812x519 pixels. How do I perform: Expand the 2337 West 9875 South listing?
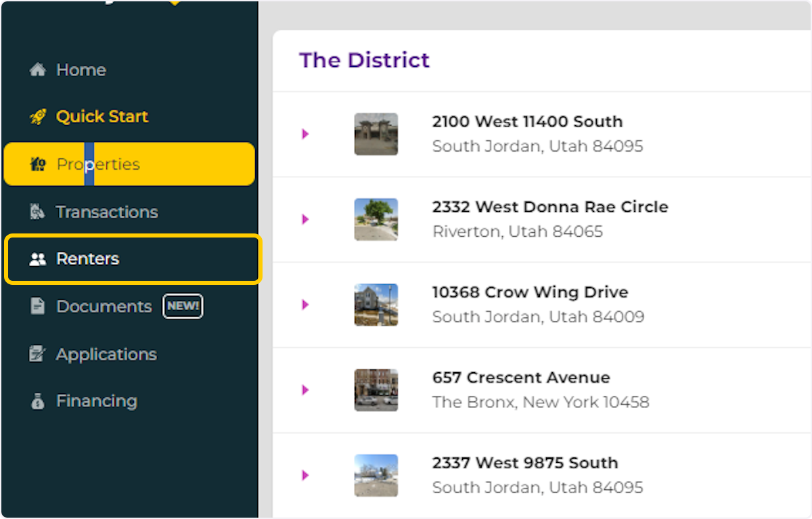304,475
